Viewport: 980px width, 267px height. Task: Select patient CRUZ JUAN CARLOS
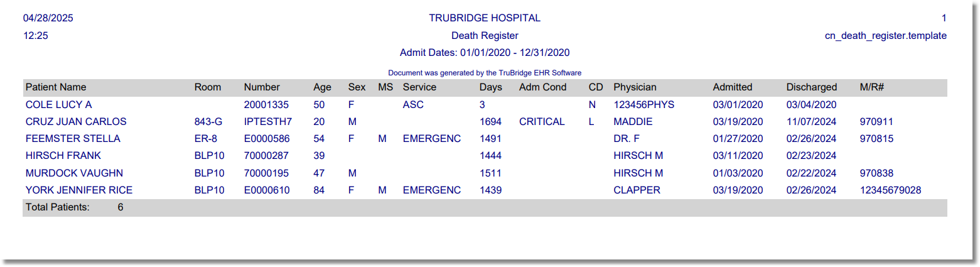coord(76,122)
